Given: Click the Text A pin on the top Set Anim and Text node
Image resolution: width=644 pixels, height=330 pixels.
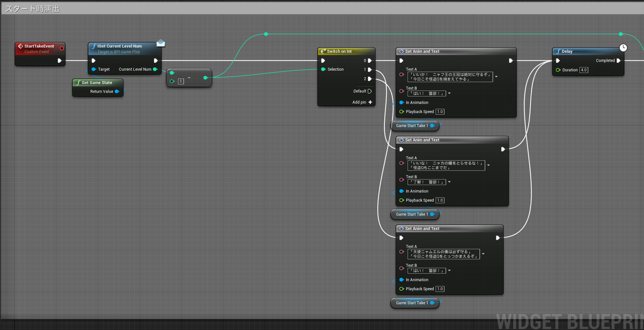Looking at the screenshot, I should [402, 75].
